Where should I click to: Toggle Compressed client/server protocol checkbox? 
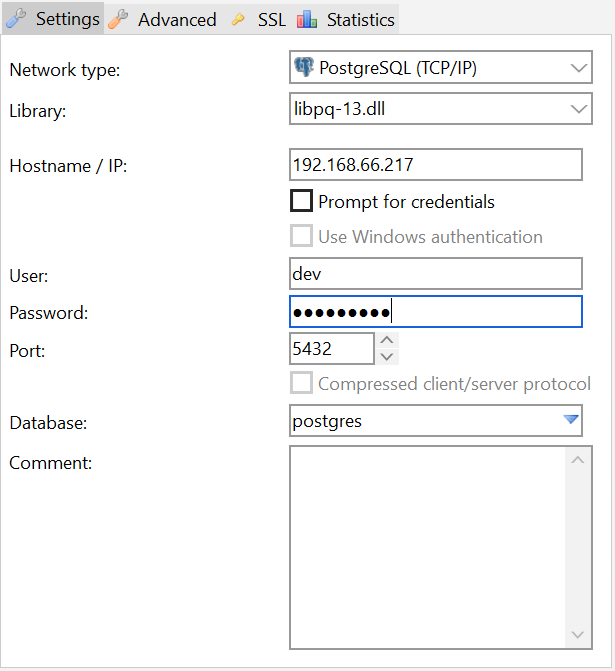point(301,383)
